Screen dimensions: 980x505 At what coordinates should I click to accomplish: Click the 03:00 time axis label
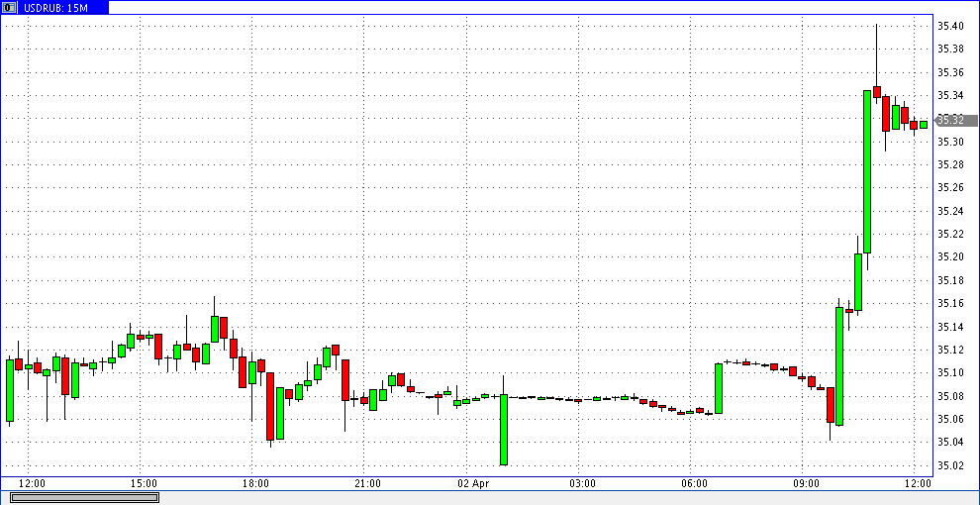[582, 483]
